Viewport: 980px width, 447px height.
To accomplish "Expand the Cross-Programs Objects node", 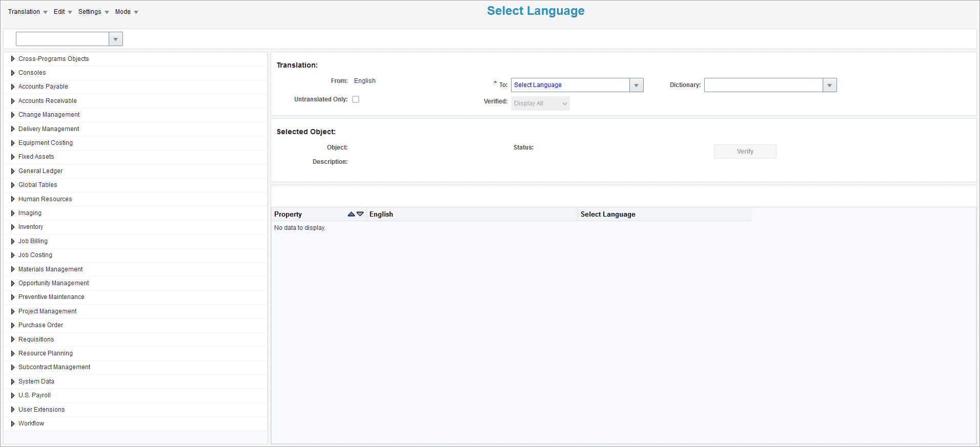I will click(13, 59).
